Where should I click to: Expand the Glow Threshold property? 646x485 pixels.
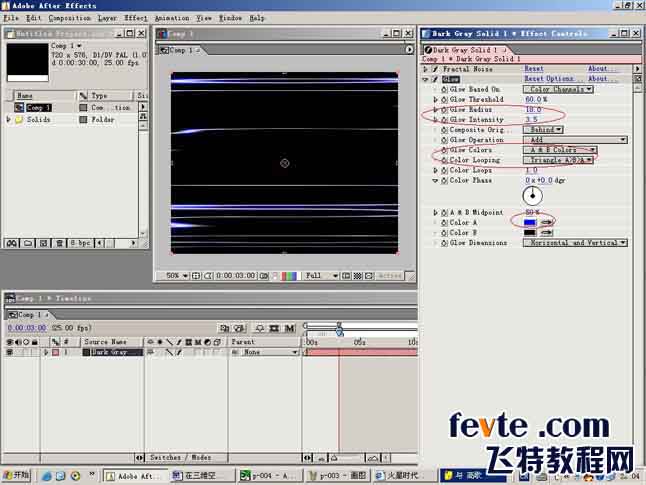pos(435,99)
